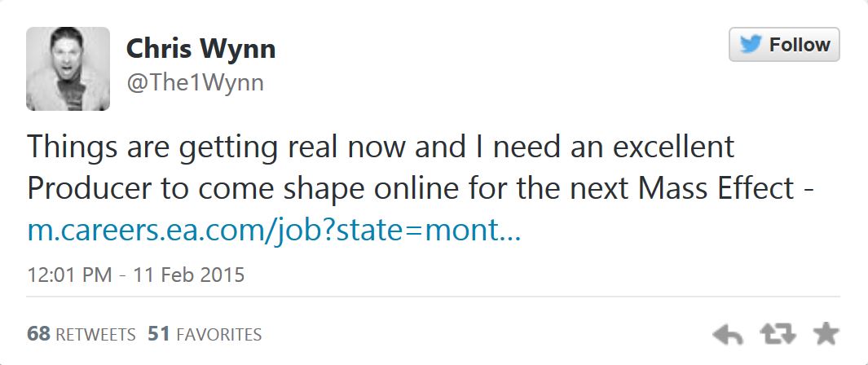Image resolution: width=868 pixels, height=365 pixels.
Task: Retweet using the retweet arrows icon
Action: (776, 333)
